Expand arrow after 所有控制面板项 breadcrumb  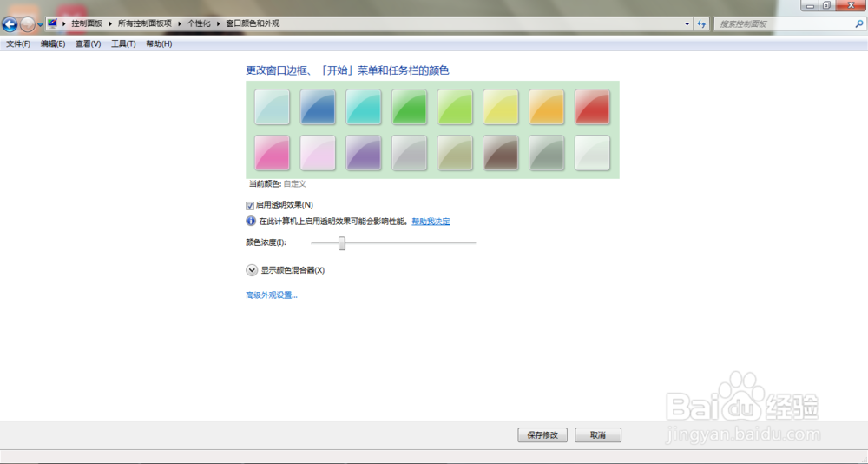click(x=180, y=23)
